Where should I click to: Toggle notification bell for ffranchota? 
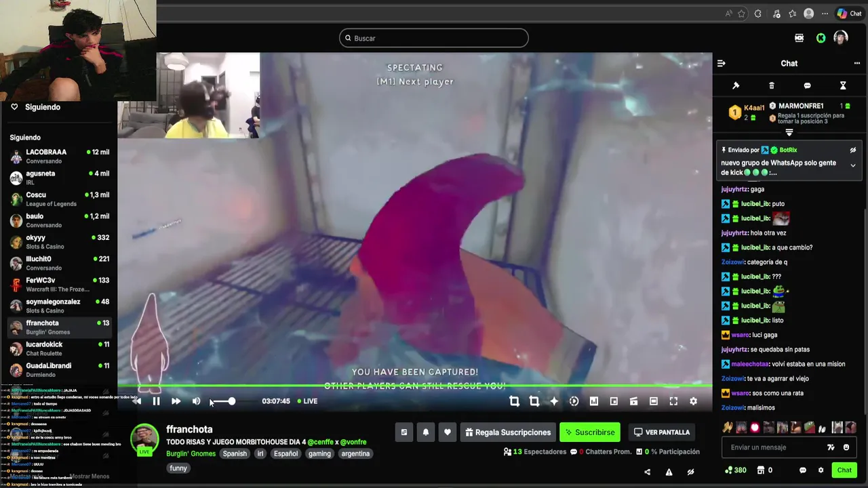pyautogui.click(x=426, y=432)
